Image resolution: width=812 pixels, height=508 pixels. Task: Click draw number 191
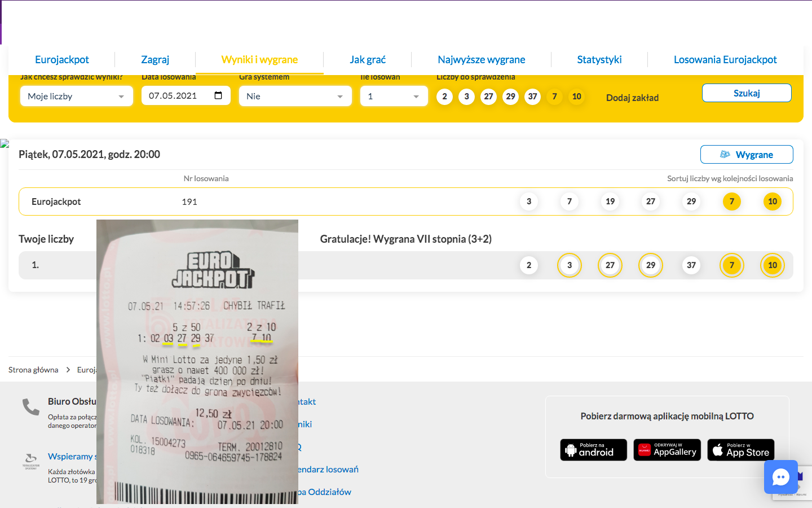(x=189, y=202)
